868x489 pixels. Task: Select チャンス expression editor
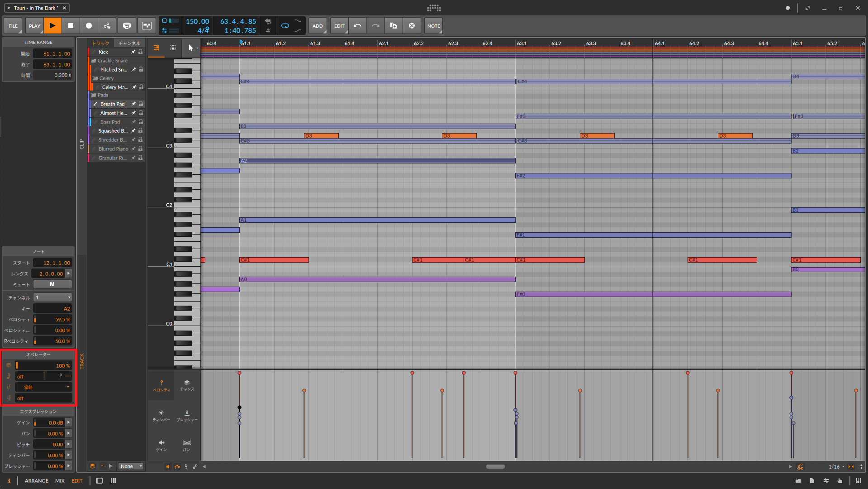point(187,386)
